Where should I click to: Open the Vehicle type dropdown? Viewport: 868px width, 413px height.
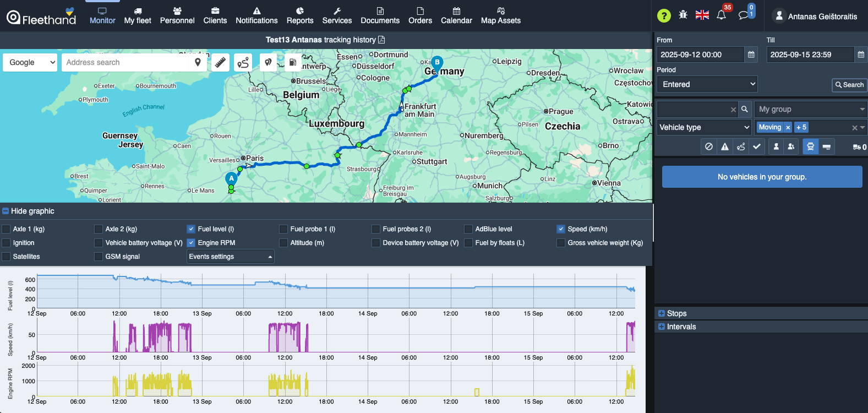tap(704, 127)
